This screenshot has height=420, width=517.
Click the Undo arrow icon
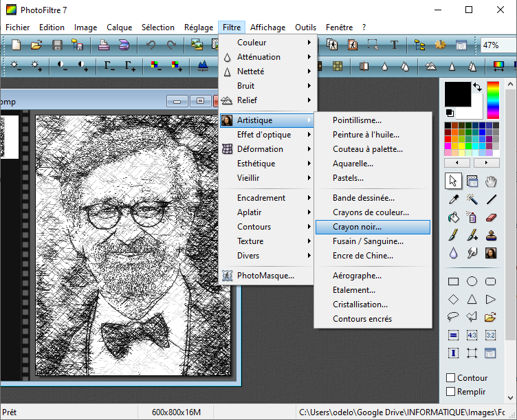(x=151, y=45)
